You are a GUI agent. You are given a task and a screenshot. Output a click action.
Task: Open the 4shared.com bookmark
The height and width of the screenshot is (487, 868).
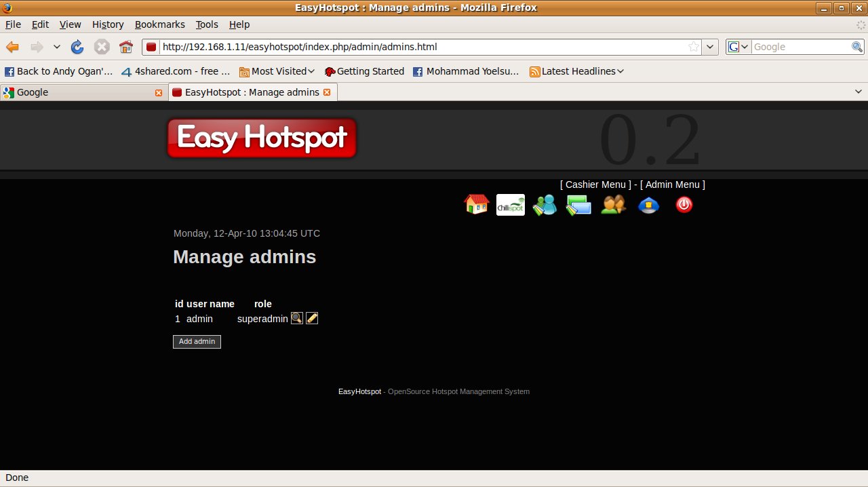[176, 71]
